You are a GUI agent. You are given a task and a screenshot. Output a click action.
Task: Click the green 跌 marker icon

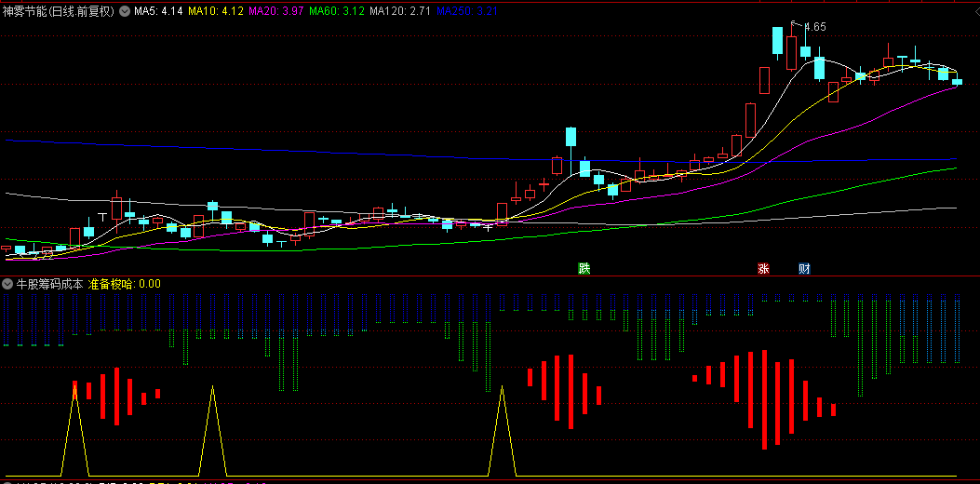[584, 269]
